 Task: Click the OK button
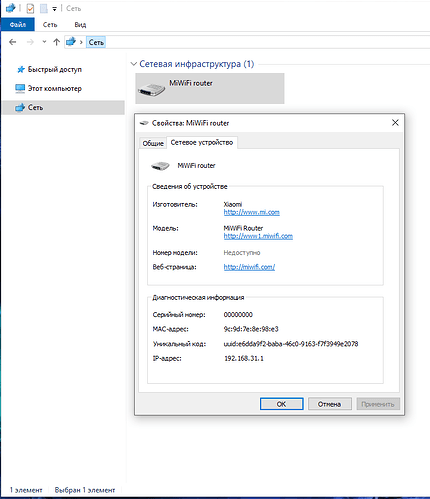pyautogui.click(x=282, y=404)
